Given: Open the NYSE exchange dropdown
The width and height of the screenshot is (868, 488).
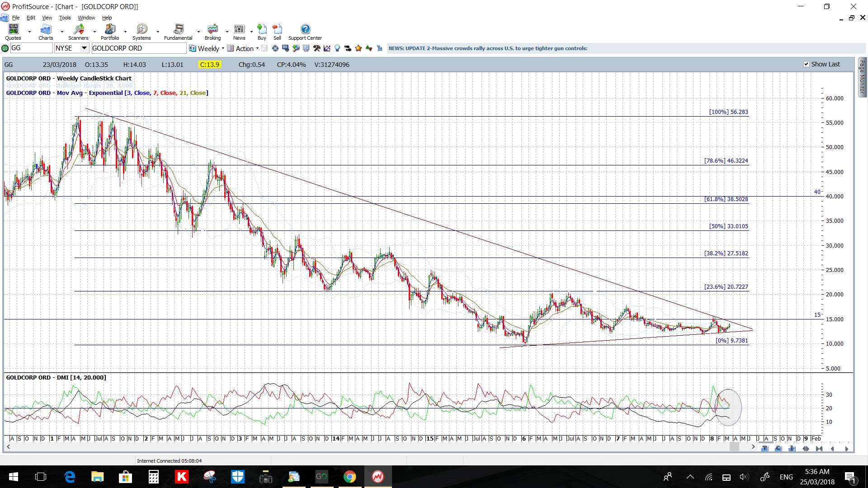Looking at the screenshot, I should point(84,48).
